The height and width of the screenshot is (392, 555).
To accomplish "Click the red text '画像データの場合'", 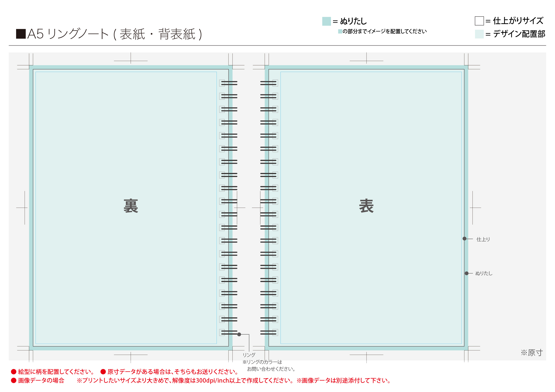I will 41,380.
